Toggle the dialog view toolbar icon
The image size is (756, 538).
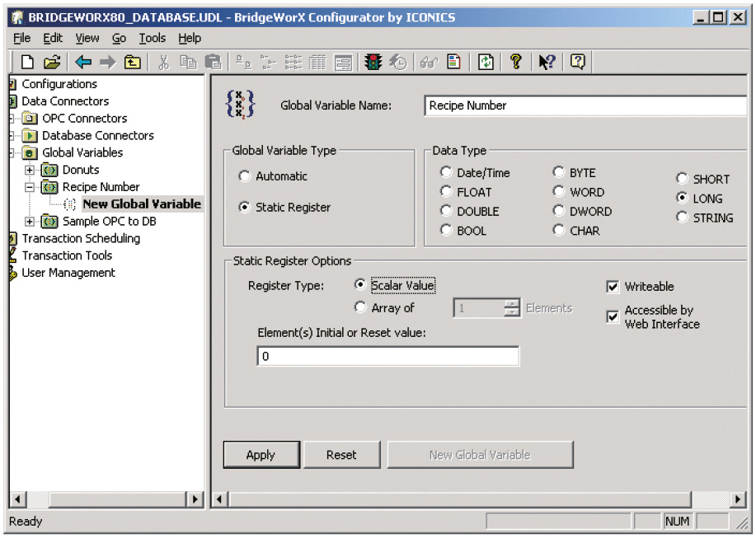pos(343,62)
